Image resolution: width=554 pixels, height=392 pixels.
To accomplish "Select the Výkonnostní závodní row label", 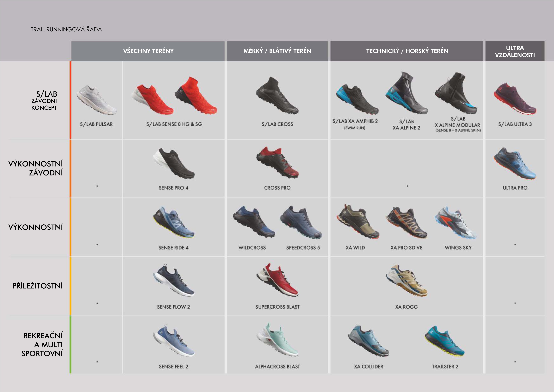I will tap(36, 168).
